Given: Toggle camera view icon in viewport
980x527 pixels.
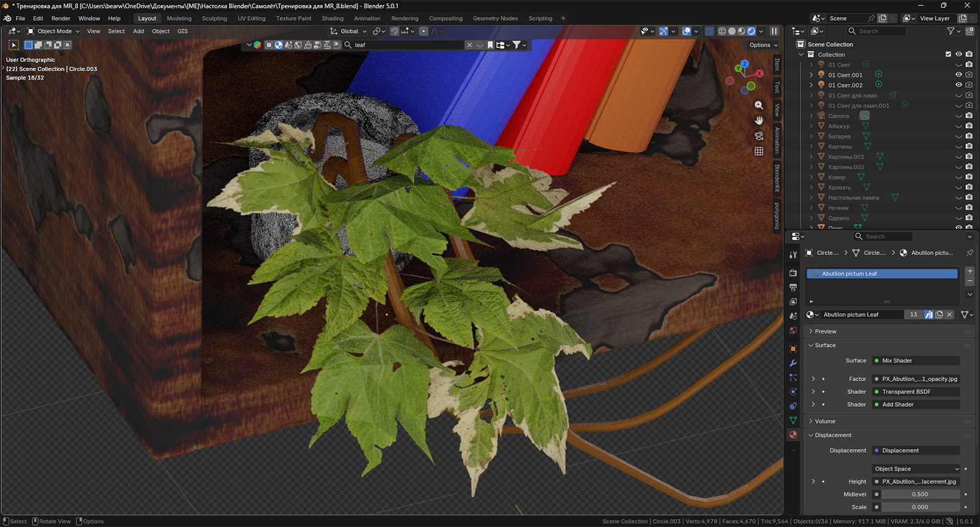Looking at the screenshot, I should pyautogui.click(x=759, y=136).
